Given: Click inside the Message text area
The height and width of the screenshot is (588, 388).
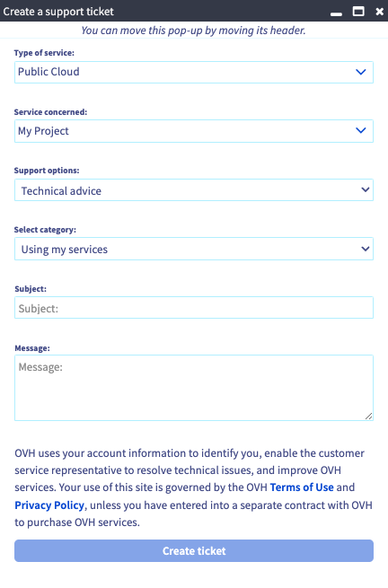Looking at the screenshot, I should coord(194,388).
